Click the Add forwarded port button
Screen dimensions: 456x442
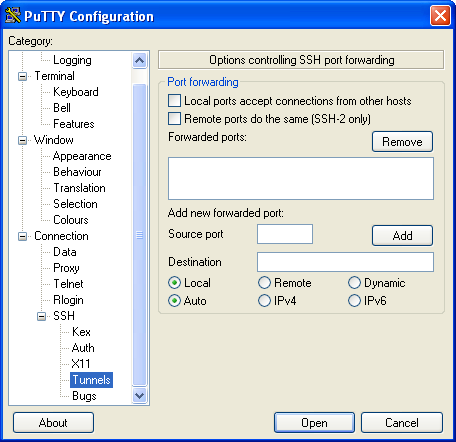402,235
